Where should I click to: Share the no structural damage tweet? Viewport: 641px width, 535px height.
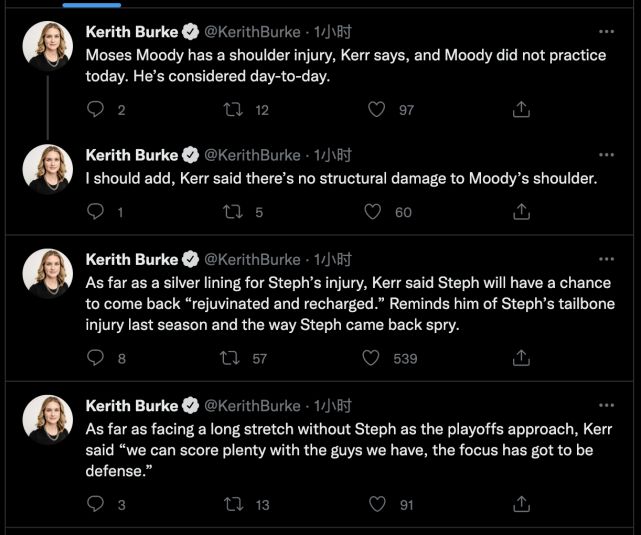(520, 211)
